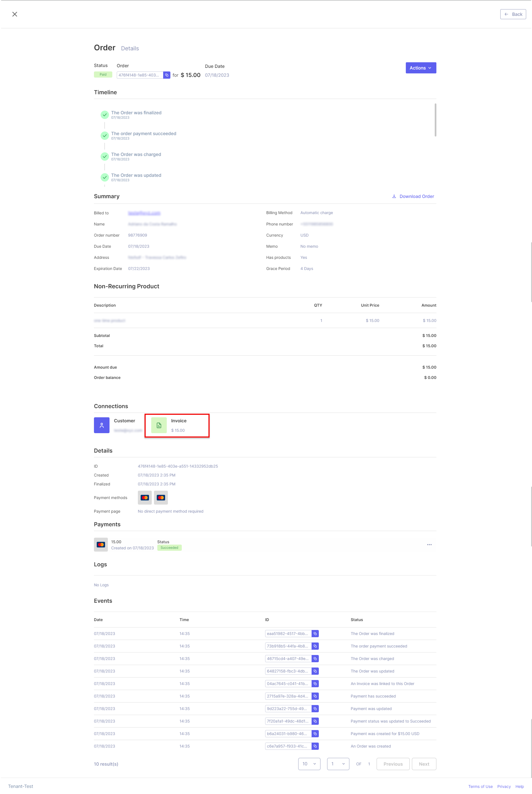This screenshot has width=532, height=794.
Task: Copy event ID 64827158-fbc3-4db...
Action: click(315, 671)
